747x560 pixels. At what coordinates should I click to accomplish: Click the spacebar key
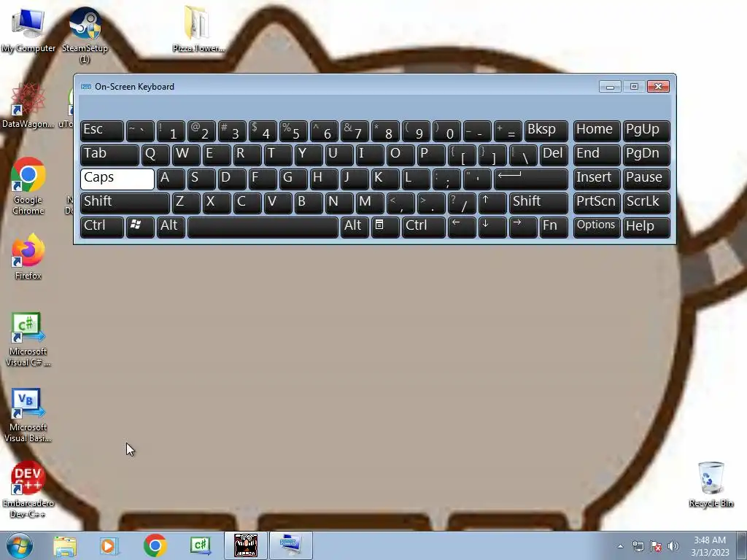(263, 227)
